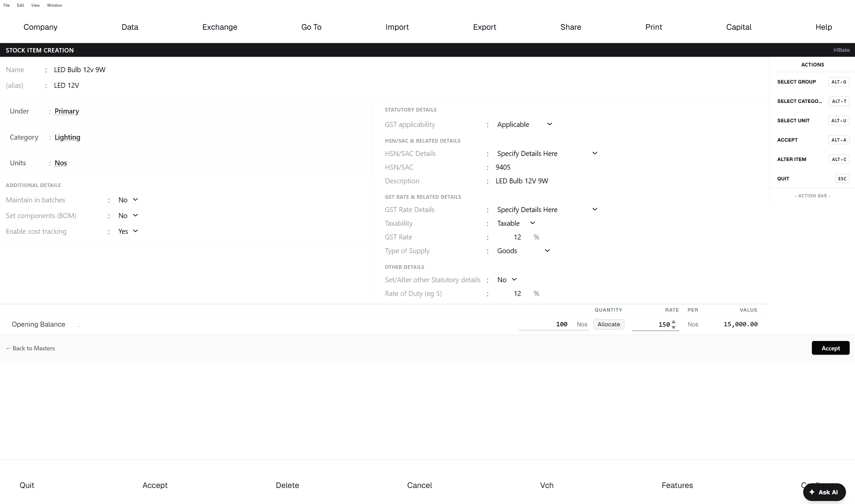Image resolution: width=855 pixels, height=504 pixels.
Task: Click the Under value Primary
Action: click(66, 112)
